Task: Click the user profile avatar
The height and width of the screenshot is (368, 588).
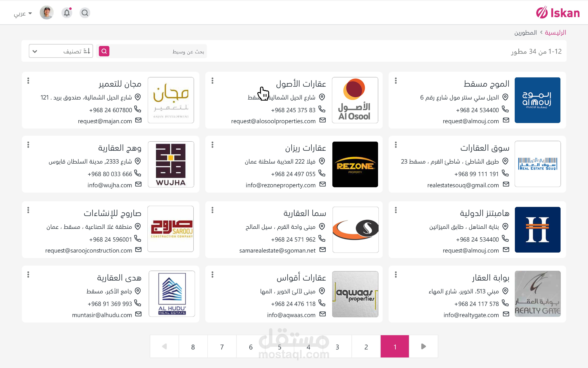Action: click(46, 13)
